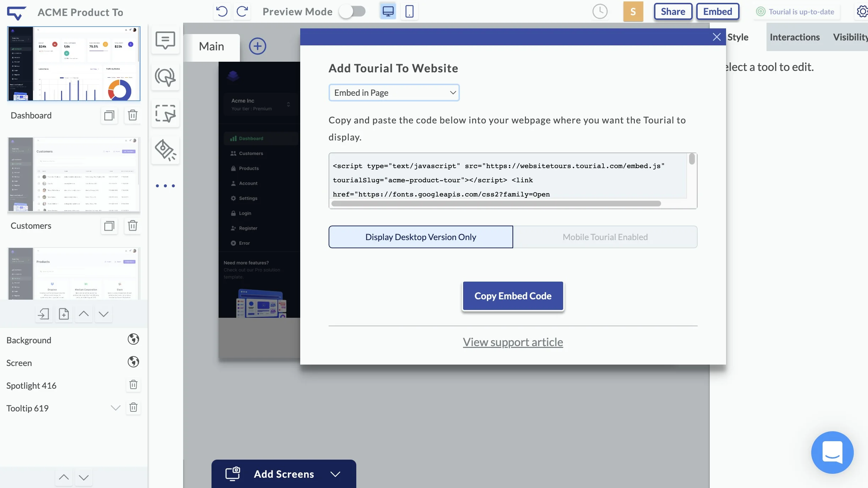Open the S user avatar
Screen dimensions: 868x488
click(x=633, y=11)
